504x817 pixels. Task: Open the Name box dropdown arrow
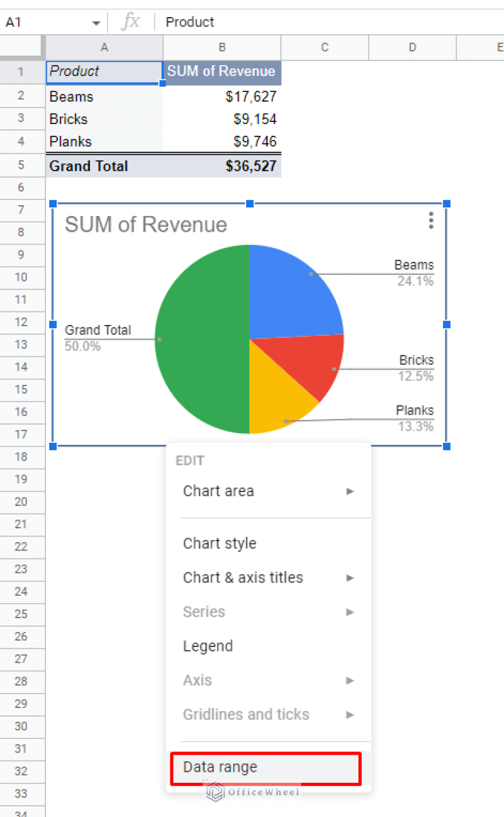click(96, 23)
